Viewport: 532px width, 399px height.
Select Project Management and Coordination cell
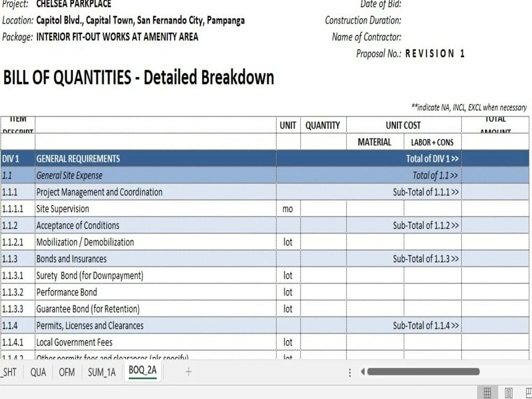(155, 192)
